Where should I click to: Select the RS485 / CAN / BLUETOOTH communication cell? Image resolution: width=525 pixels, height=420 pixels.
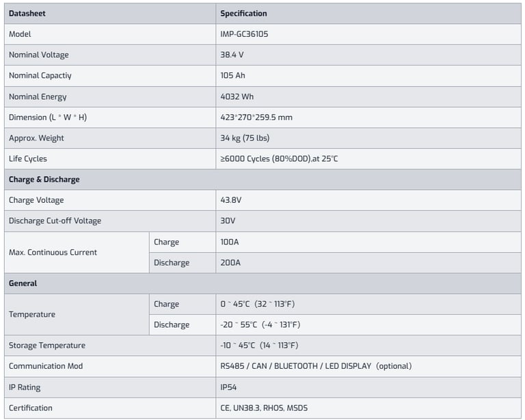(315, 366)
